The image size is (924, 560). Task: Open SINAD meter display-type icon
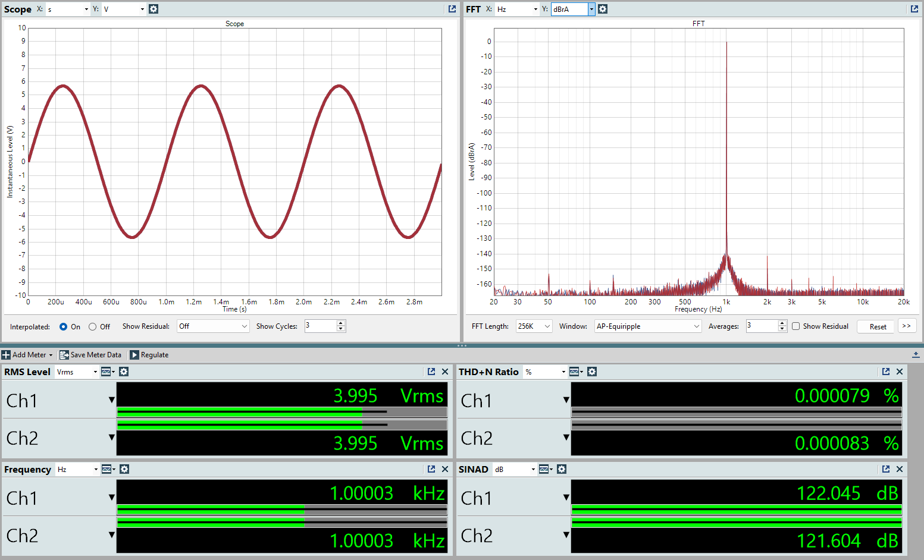[x=544, y=469]
